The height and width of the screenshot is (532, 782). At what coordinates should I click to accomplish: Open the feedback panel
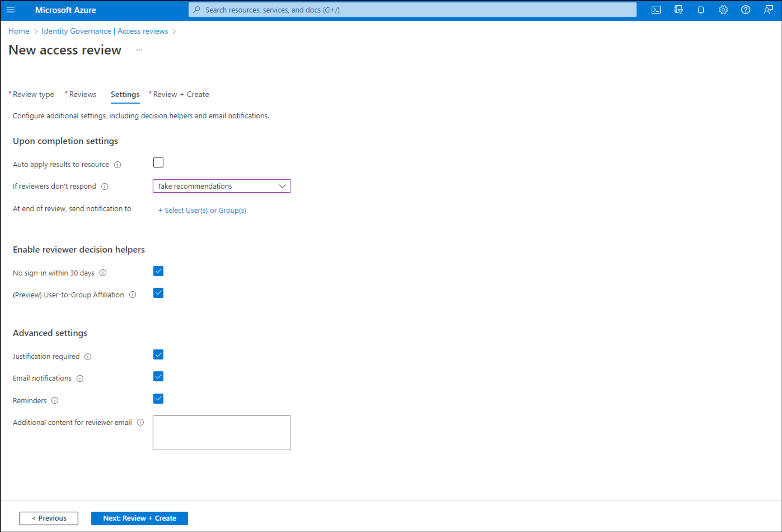[767, 10]
